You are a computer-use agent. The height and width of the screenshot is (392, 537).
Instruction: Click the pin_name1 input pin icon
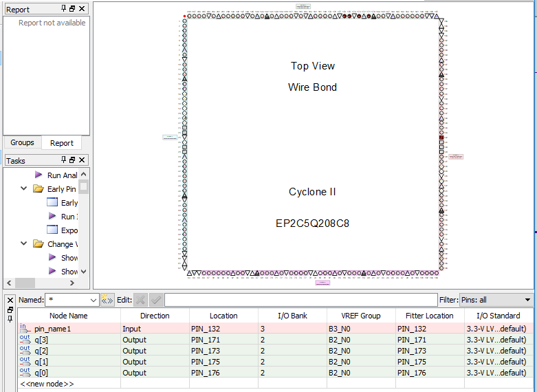(25, 328)
